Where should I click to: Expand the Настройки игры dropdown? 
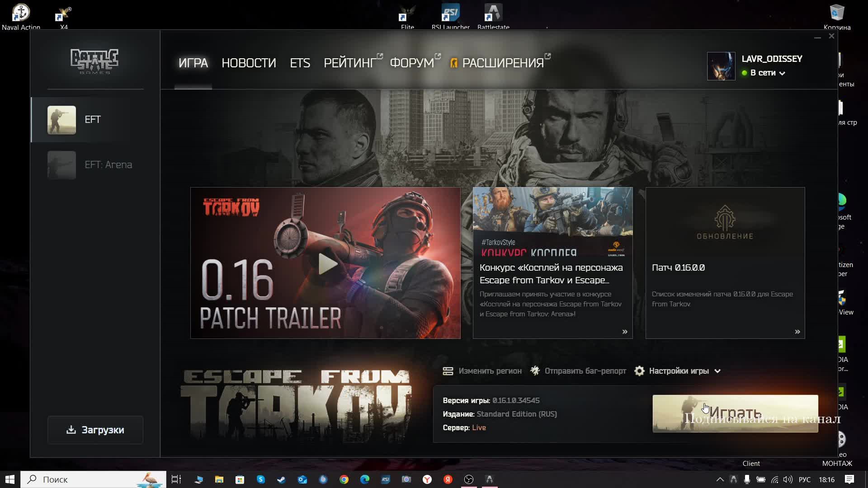(x=678, y=371)
